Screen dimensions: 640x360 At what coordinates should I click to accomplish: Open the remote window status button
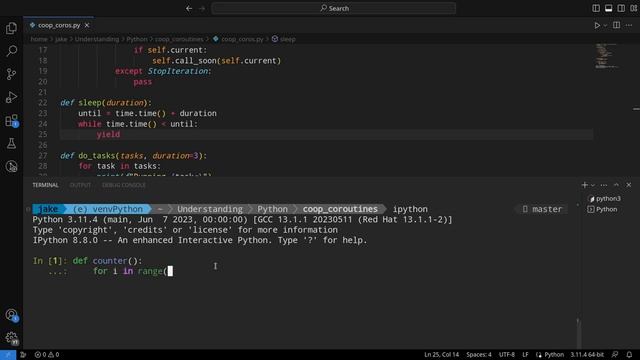8,355
